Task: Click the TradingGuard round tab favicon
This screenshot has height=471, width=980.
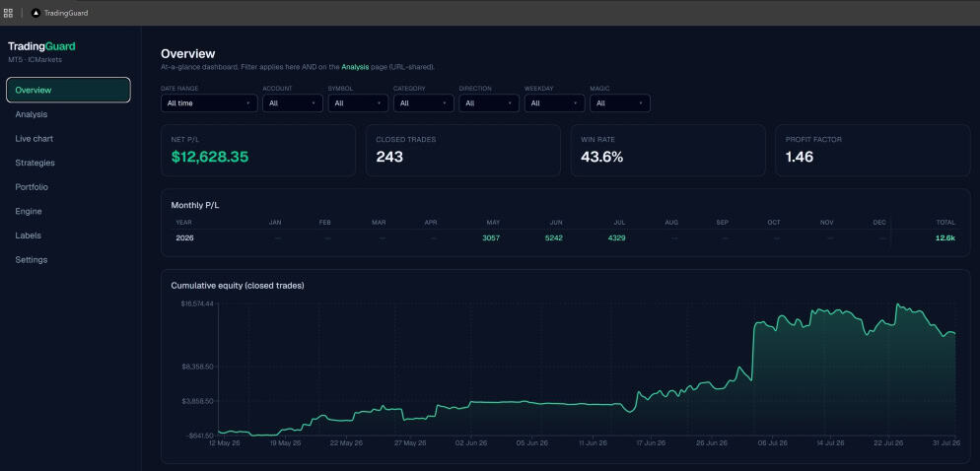Action: pyautogui.click(x=35, y=13)
